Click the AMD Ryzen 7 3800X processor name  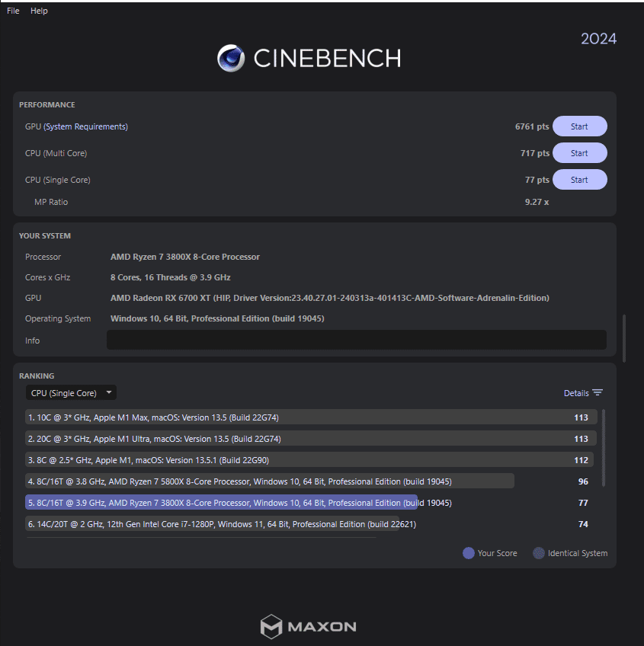pyautogui.click(x=184, y=257)
